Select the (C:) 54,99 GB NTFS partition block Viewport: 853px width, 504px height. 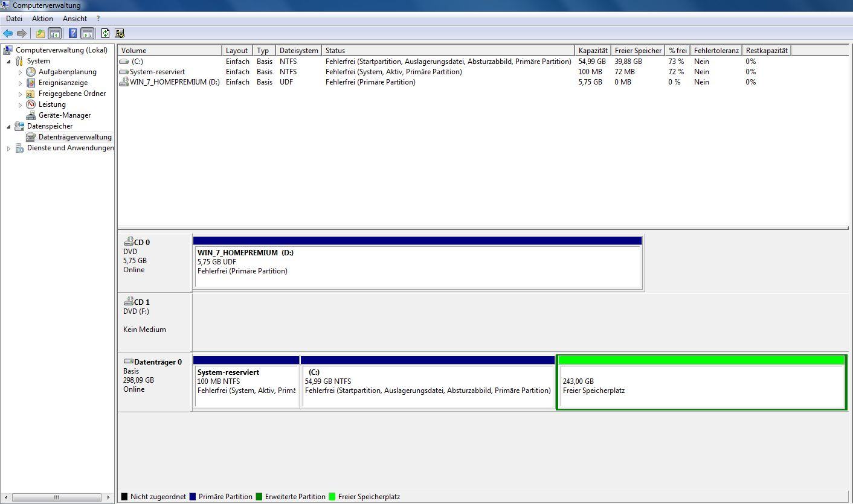[x=428, y=382]
